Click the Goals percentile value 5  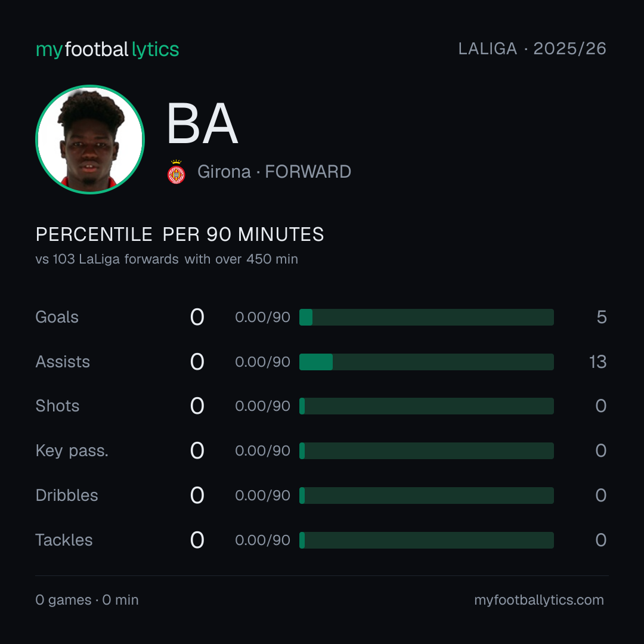[x=602, y=317]
